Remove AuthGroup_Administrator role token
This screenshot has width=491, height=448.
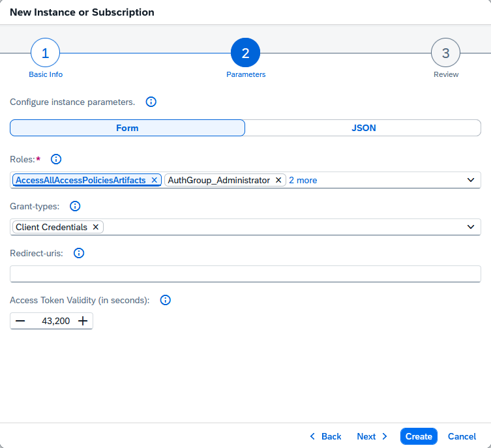pyautogui.click(x=278, y=180)
